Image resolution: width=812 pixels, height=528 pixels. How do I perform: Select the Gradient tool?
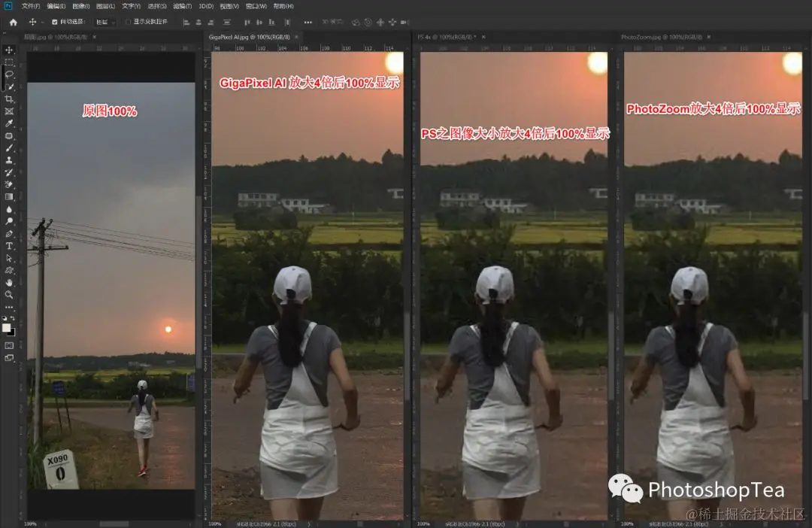tap(9, 197)
